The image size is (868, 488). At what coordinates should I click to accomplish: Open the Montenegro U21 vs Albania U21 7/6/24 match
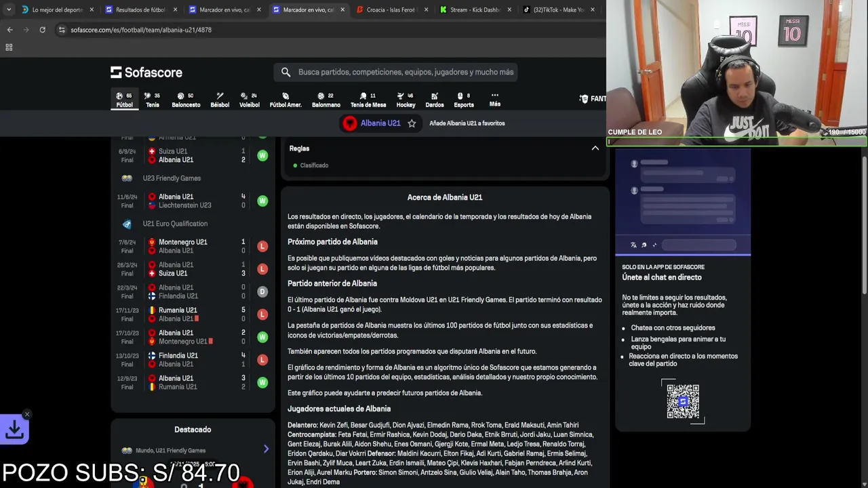coord(193,246)
